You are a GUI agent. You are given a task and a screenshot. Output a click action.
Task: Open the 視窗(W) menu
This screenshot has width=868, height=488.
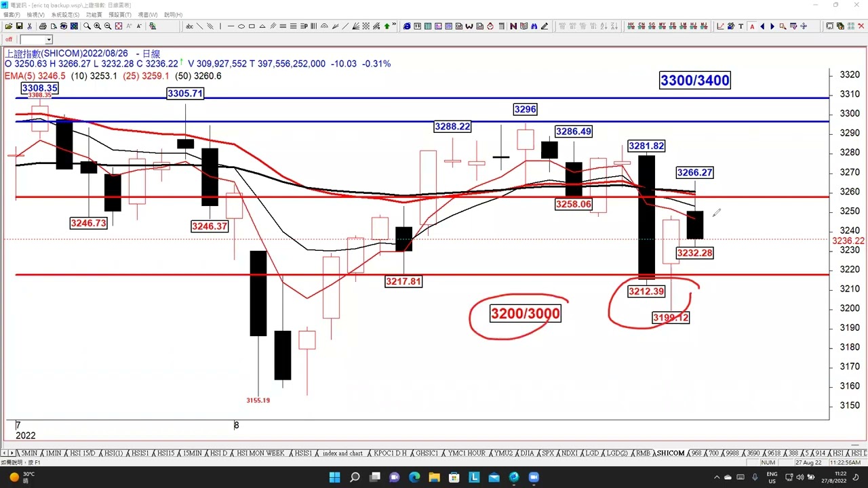click(x=148, y=14)
